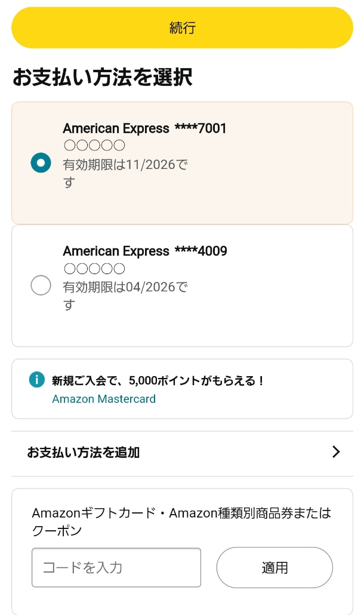
Task: Expand the row for adding new payment options
Action: point(84,452)
